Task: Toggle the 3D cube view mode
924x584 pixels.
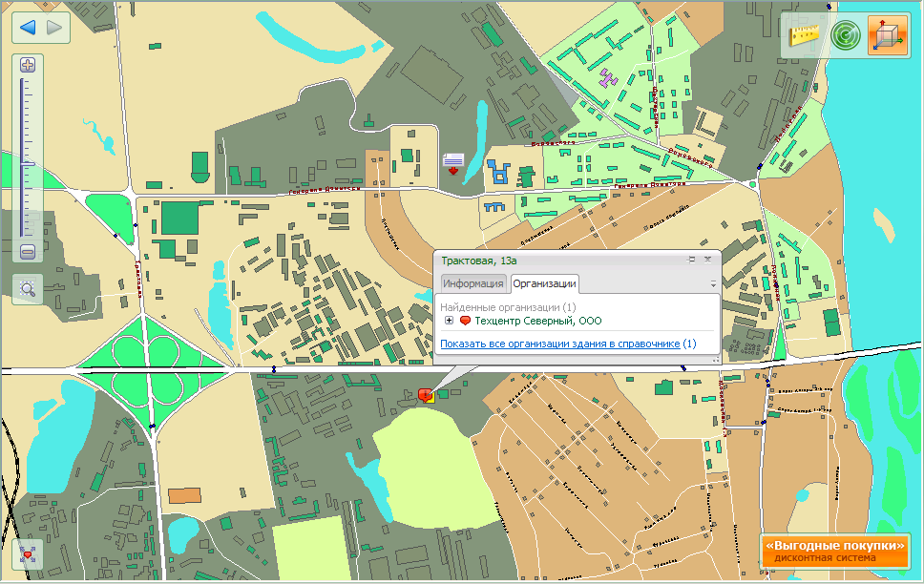Action: pos(888,36)
